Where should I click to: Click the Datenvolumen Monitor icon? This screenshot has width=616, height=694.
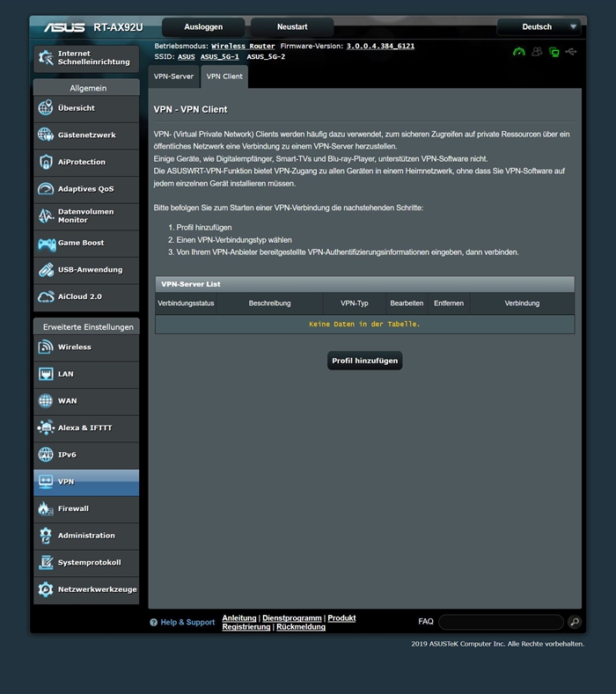point(46,216)
